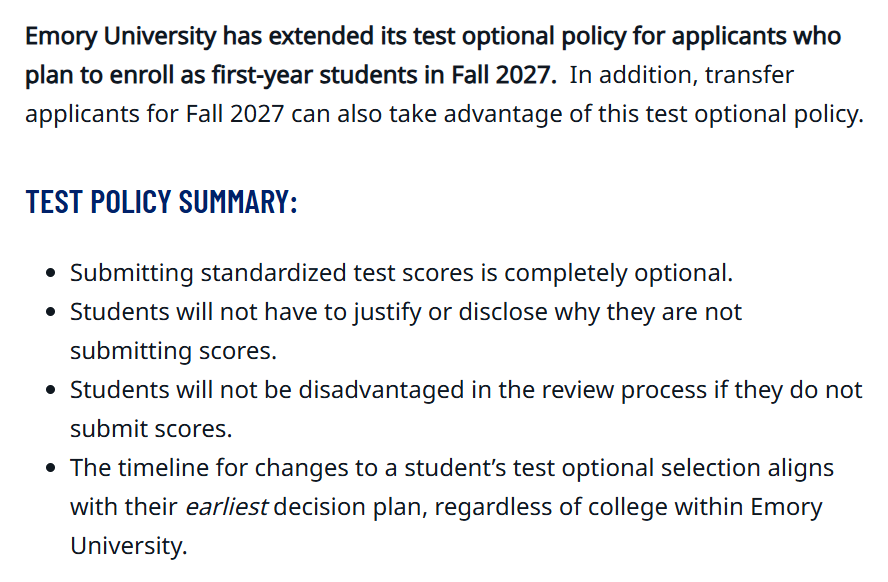
Task: Click bullet dot before "Students will not be disadvantaged"
Action: 51,391
